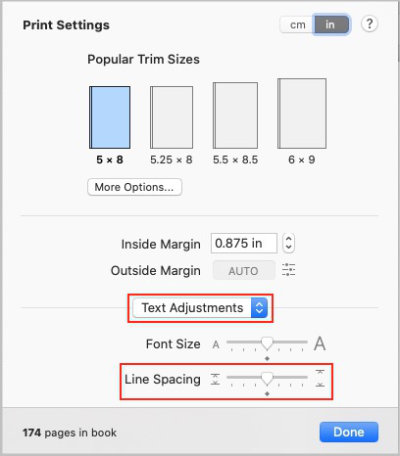Click the Line Spacing slider handle
The height and width of the screenshot is (456, 400).
coord(267,379)
